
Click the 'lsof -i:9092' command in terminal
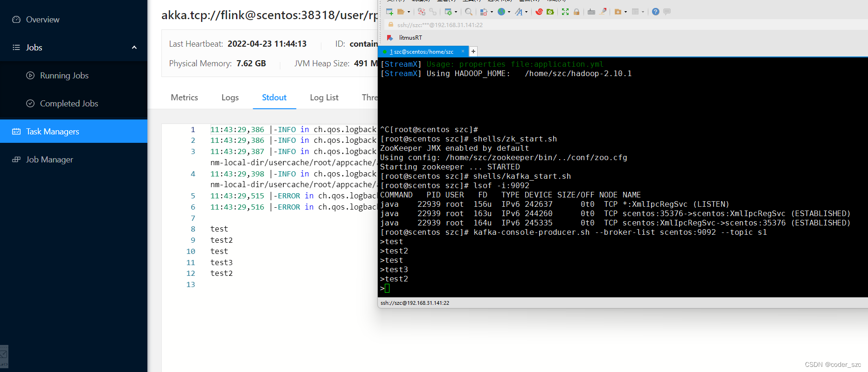coord(501,186)
